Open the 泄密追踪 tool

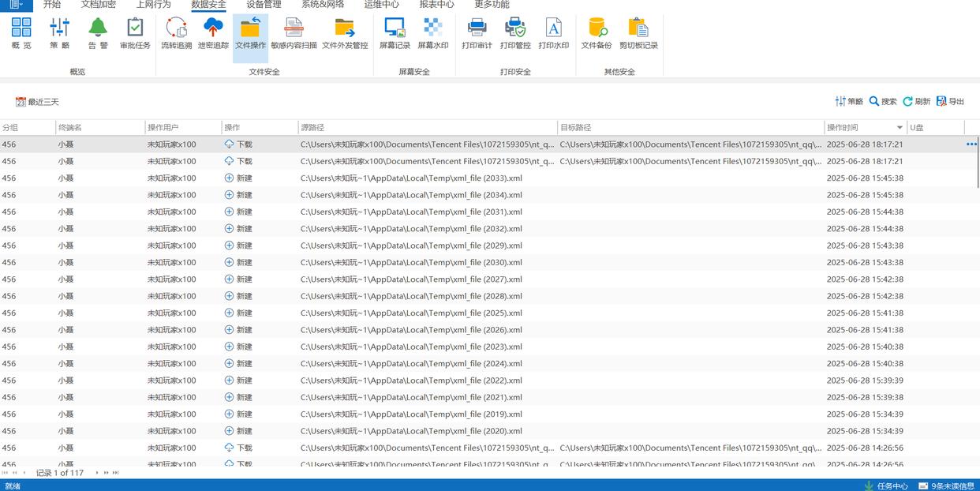coord(213,33)
